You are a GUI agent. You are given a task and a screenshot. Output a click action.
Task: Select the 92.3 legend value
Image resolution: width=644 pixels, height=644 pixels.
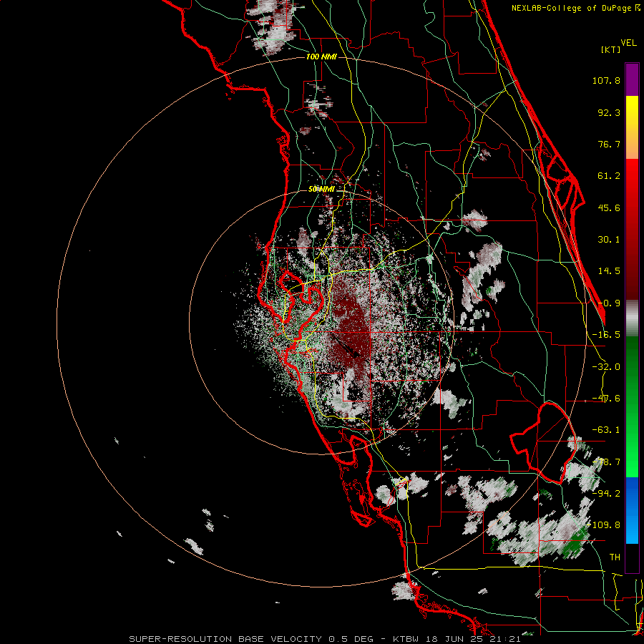pyautogui.click(x=609, y=112)
